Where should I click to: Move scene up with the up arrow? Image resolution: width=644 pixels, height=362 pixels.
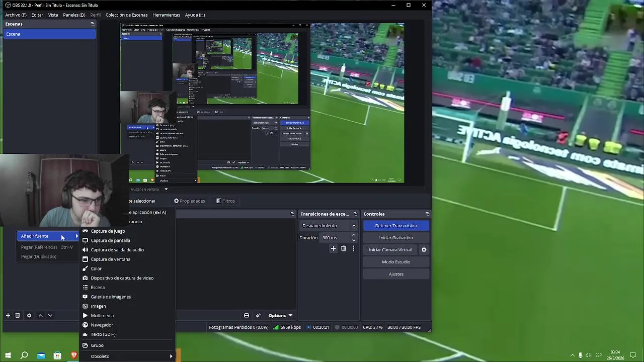pos(41,316)
